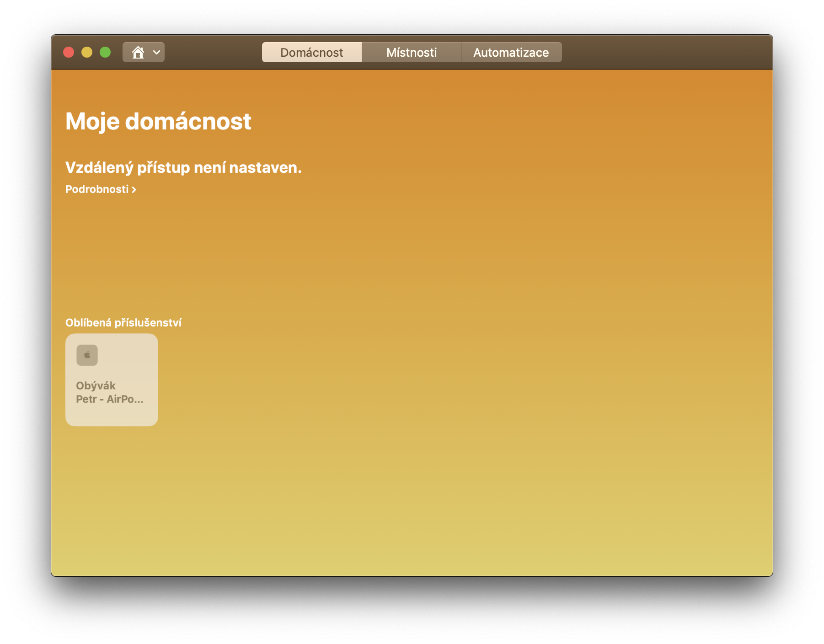Select the Oblíbená příslušenství section label
The width and height of the screenshot is (824, 644).
pyautogui.click(x=123, y=323)
